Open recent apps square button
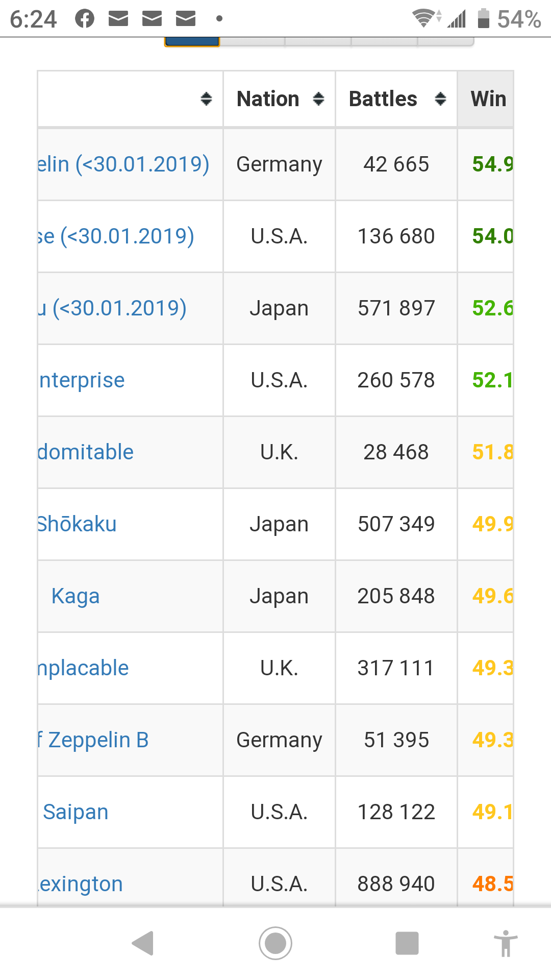This screenshot has width=551, height=980. point(407,943)
